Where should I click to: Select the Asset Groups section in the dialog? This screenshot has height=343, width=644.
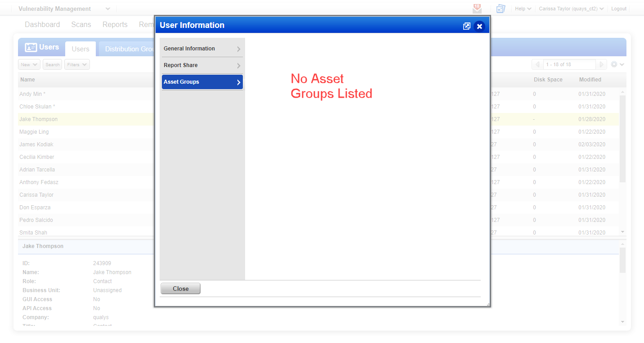[202, 82]
